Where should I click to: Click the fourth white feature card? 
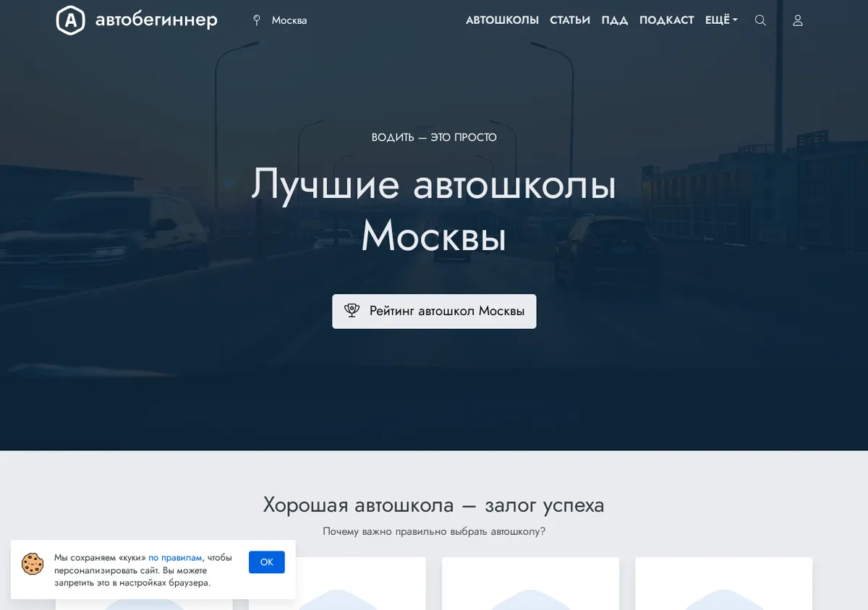[x=723, y=583]
